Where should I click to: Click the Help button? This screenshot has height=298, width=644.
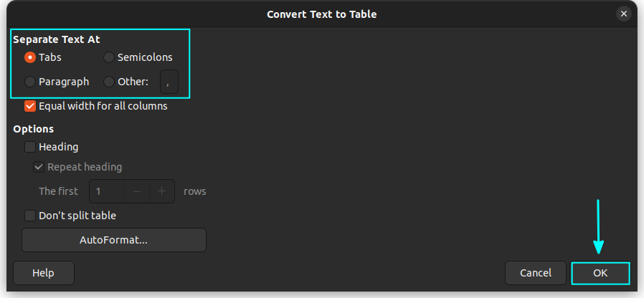point(44,273)
